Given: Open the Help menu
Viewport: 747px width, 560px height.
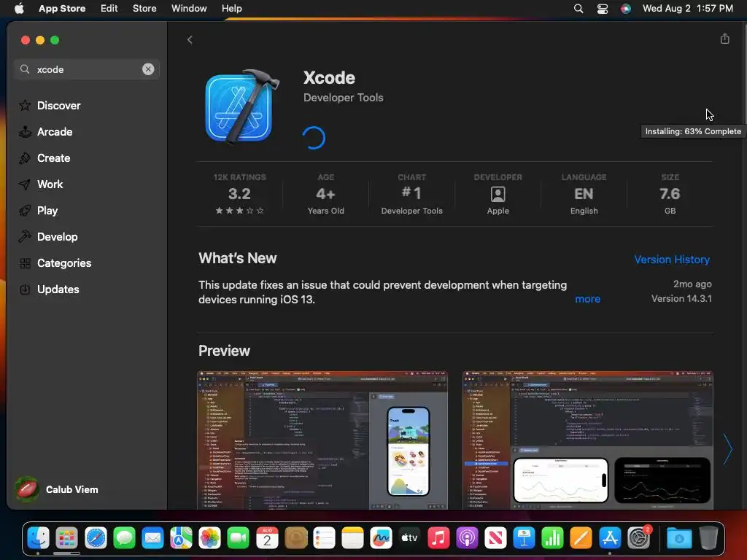Looking at the screenshot, I should pos(231,8).
